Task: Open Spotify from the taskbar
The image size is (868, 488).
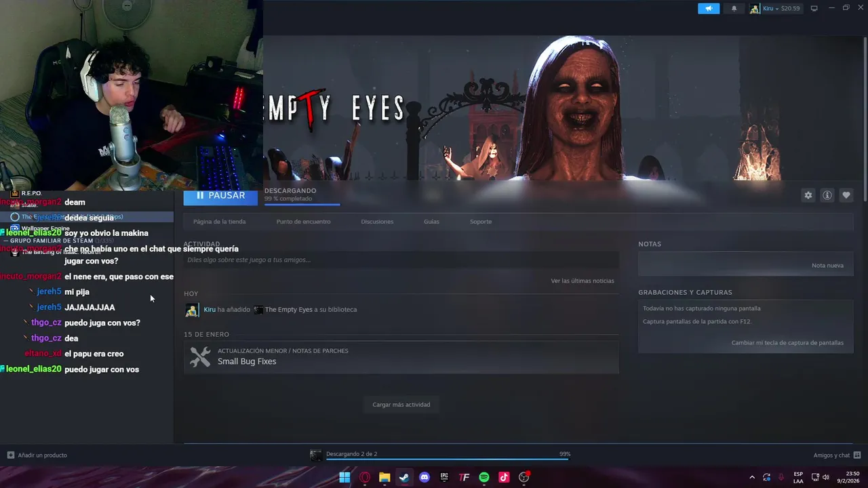Action: click(484, 477)
